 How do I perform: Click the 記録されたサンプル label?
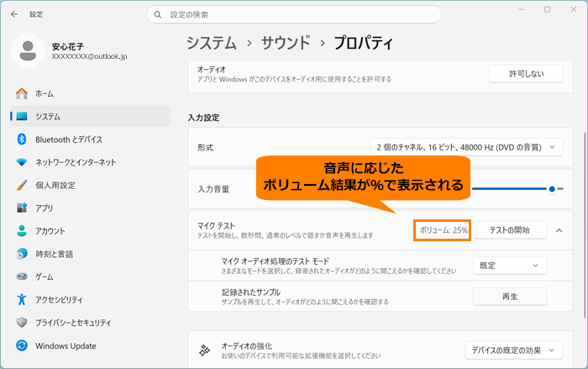pos(251,292)
